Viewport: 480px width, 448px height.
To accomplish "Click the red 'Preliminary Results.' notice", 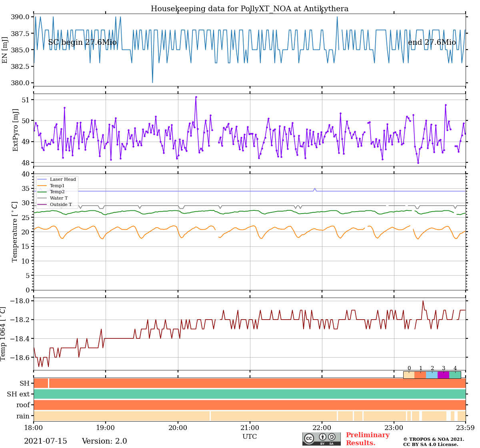I will click(368, 439).
